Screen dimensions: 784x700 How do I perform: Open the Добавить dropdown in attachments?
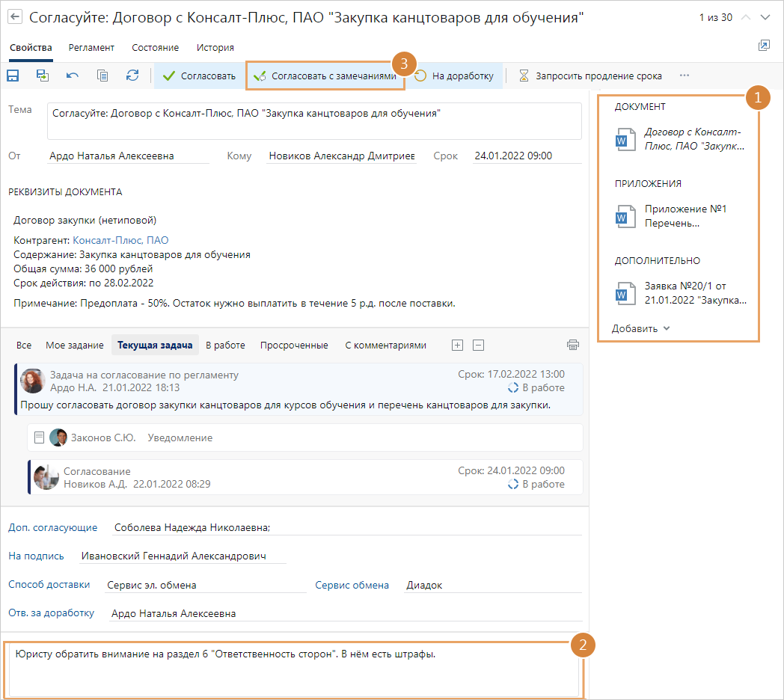[641, 328]
